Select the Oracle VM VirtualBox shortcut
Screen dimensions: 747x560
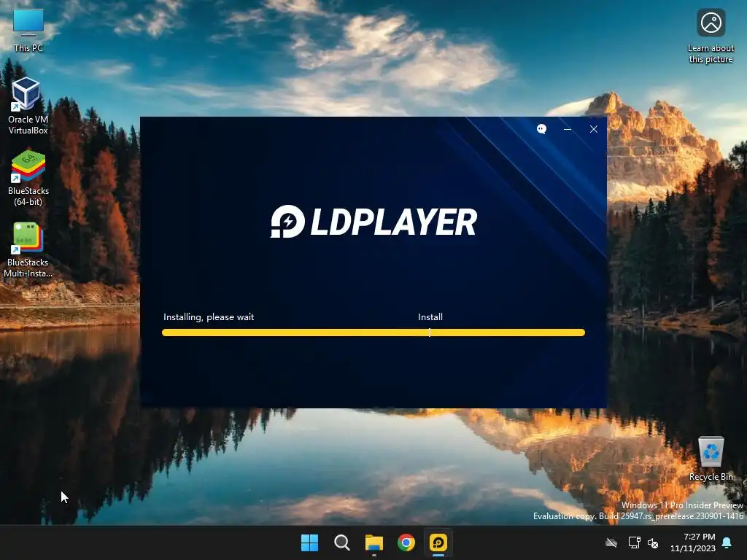tap(28, 106)
